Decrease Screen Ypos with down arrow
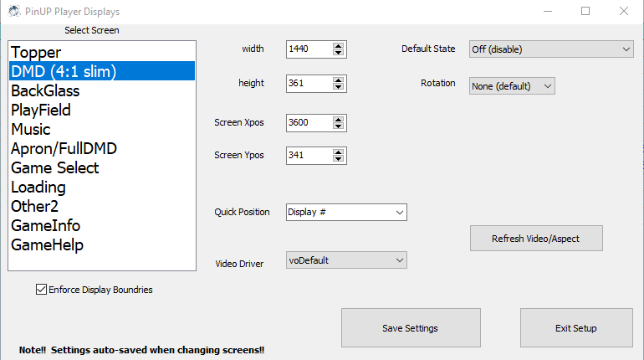 click(339, 159)
